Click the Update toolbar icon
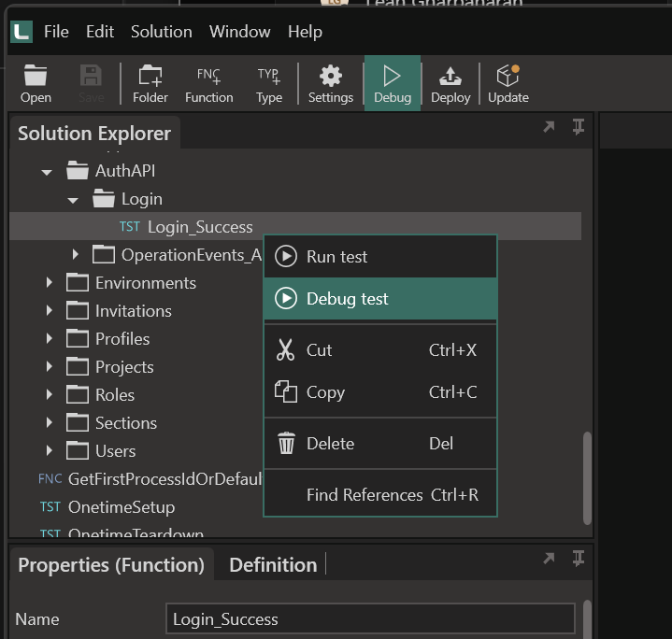This screenshot has height=639, width=672. (508, 83)
